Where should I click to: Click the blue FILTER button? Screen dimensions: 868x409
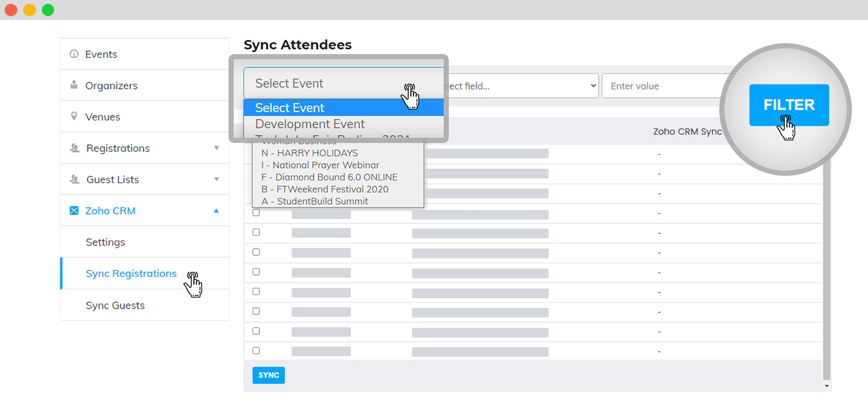(789, 105)
